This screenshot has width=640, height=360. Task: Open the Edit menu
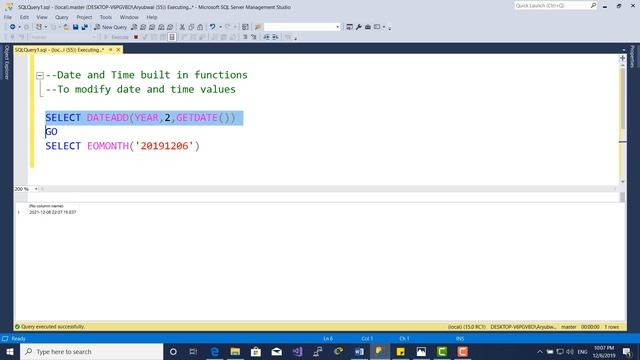coord(24,17)
